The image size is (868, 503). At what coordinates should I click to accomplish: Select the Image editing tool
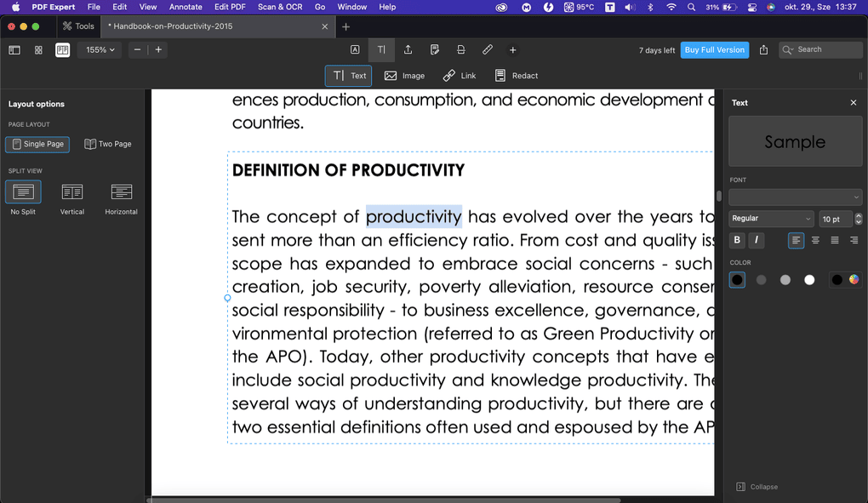click(404, 75)
